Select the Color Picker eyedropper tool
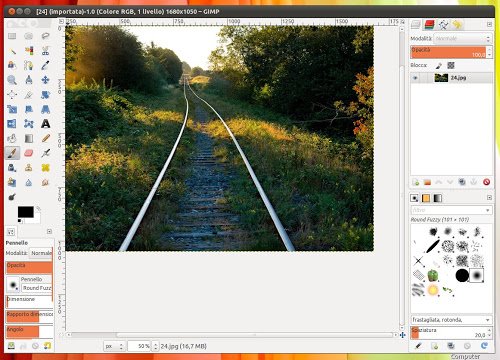This screenshot has height=360, width=500. coord(45,65)
